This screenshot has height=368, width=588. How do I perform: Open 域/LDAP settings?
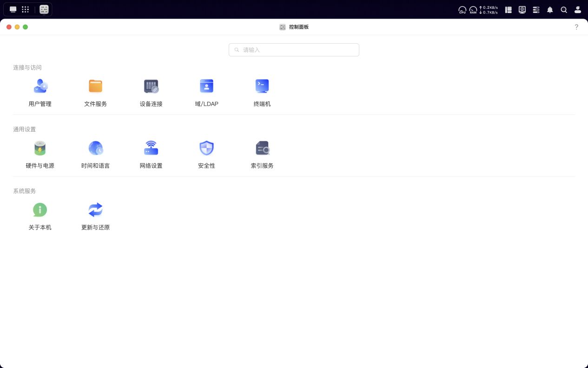click(206, 93)
